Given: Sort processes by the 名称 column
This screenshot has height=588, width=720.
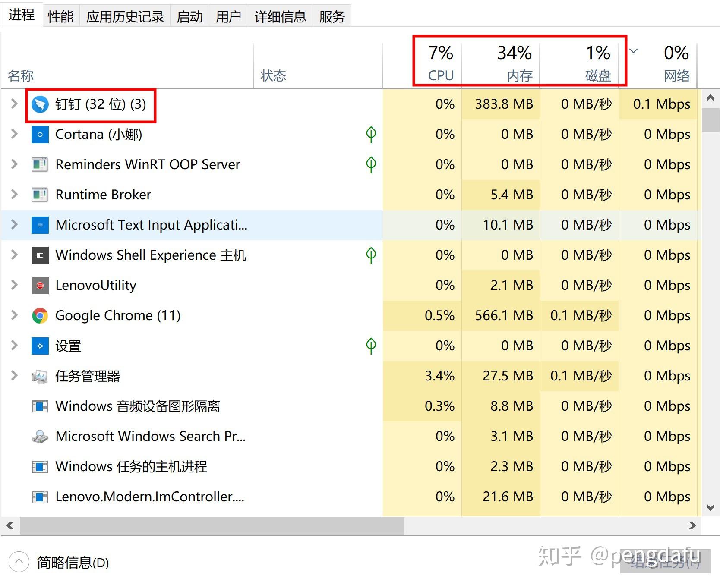Looking at the screenshot, I should coord(127,66).
